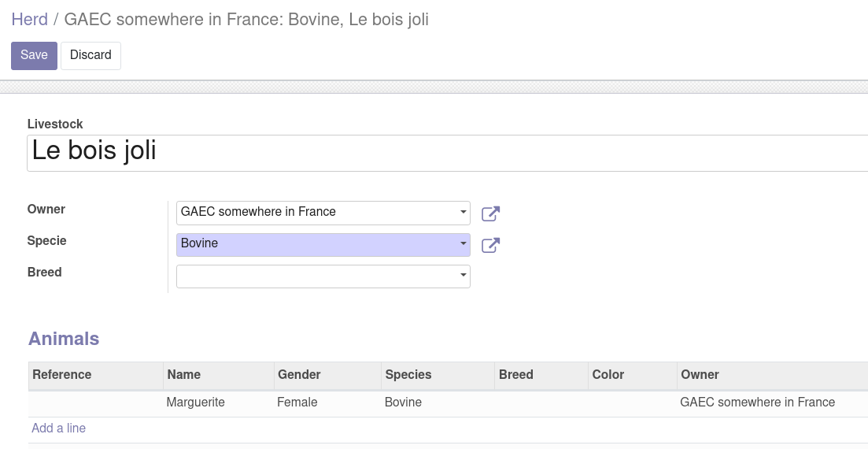Sort animals by Name column
This screenshot has height=449, width=868.
coord(183,375)
